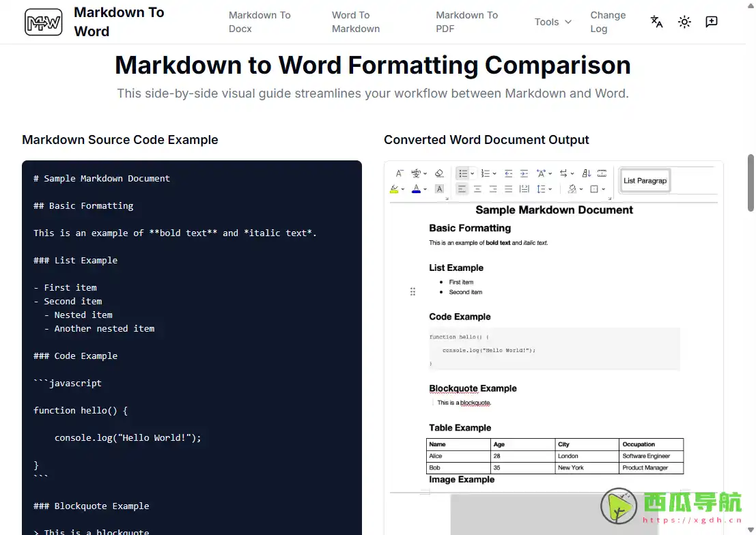Click the increase indent icon

(524, 173)
